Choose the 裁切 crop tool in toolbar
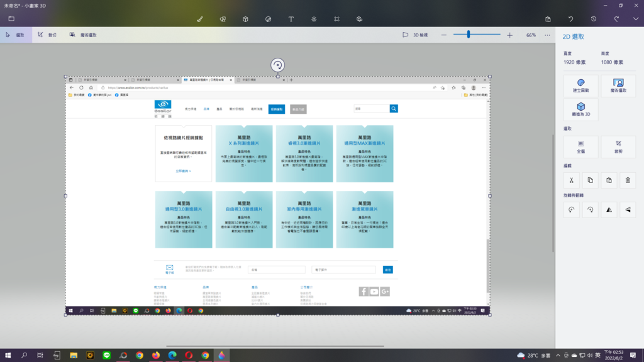 (47, 35)
